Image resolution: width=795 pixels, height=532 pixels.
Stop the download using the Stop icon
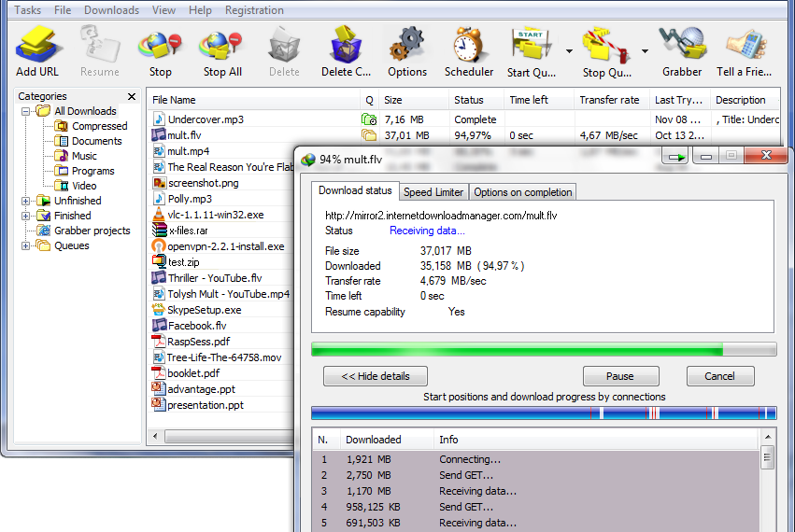[x=160, y=47]
